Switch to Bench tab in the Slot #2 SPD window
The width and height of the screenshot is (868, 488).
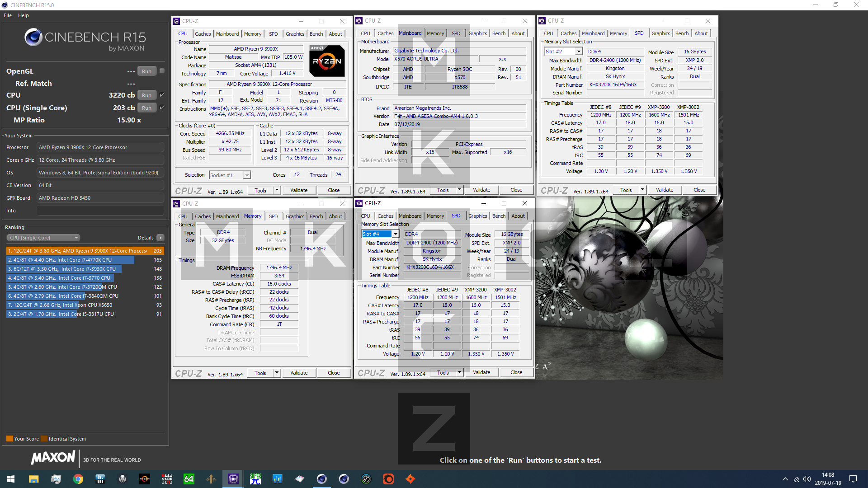tap(682, 33)
